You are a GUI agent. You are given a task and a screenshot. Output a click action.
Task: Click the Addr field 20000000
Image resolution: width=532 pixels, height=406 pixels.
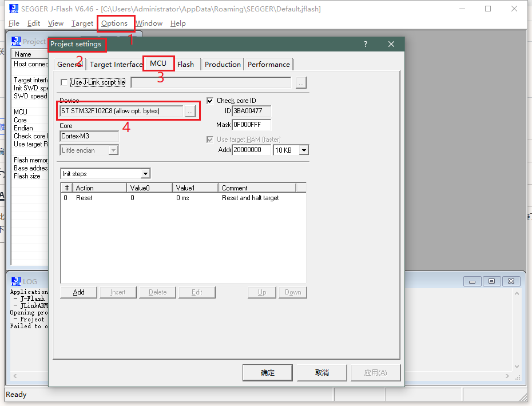pyautogui.click(x=251, y=150)
